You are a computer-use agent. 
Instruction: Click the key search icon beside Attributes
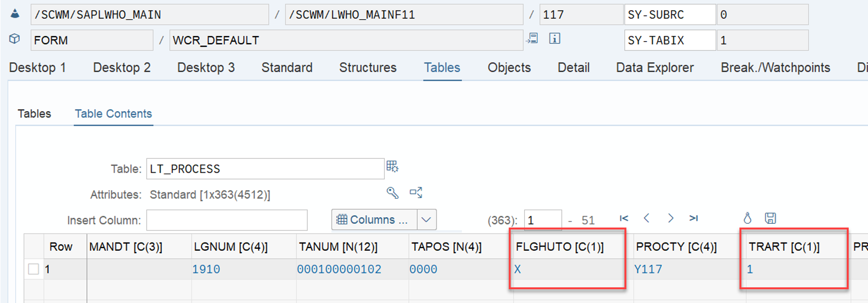392,193
